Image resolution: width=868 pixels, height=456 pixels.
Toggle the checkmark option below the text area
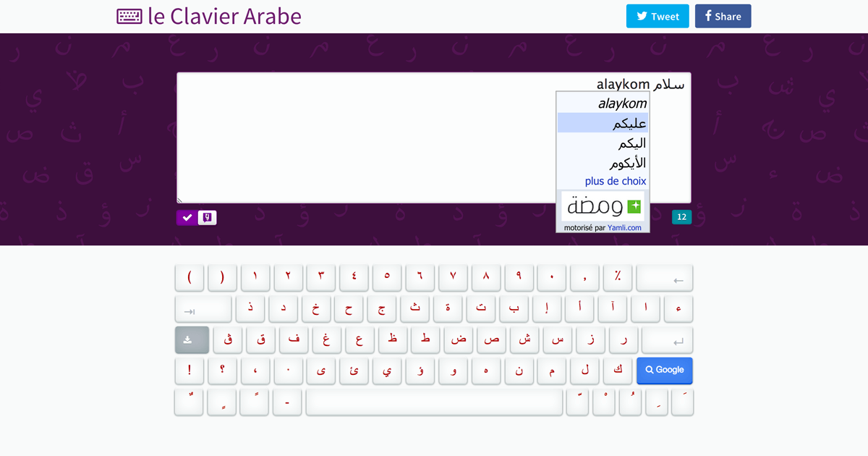tap(186, 217)
